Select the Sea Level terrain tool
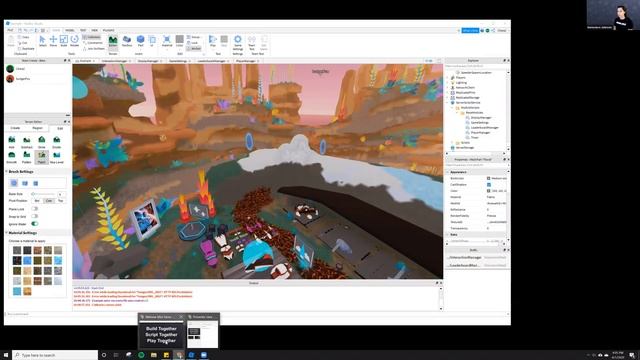This screenshot has height=360, width=640. point(57,157)
